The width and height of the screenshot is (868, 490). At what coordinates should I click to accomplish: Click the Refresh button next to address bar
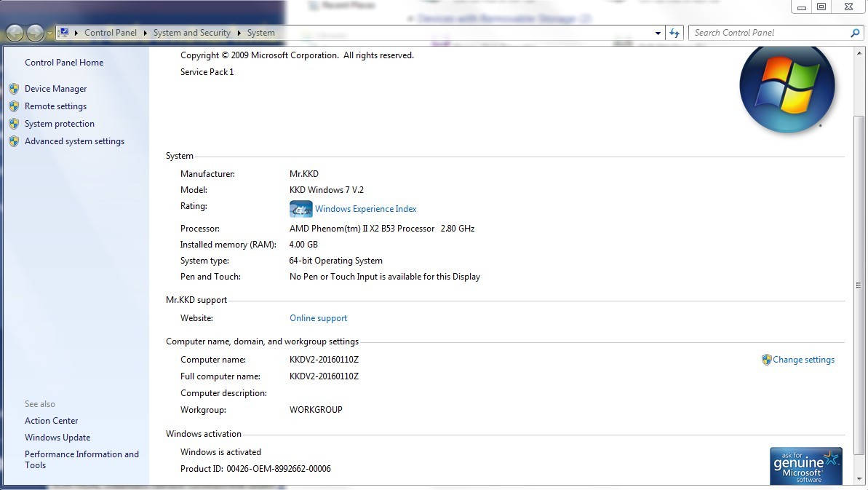[x=674, y=33]
